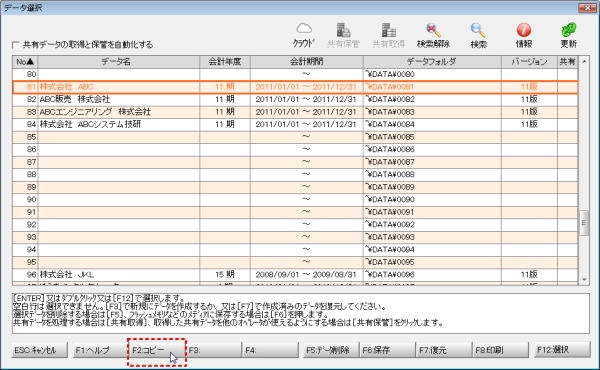Click the list's scroll down arrow
The width and height of the screenshot is (600, 370).
(584, 280)
